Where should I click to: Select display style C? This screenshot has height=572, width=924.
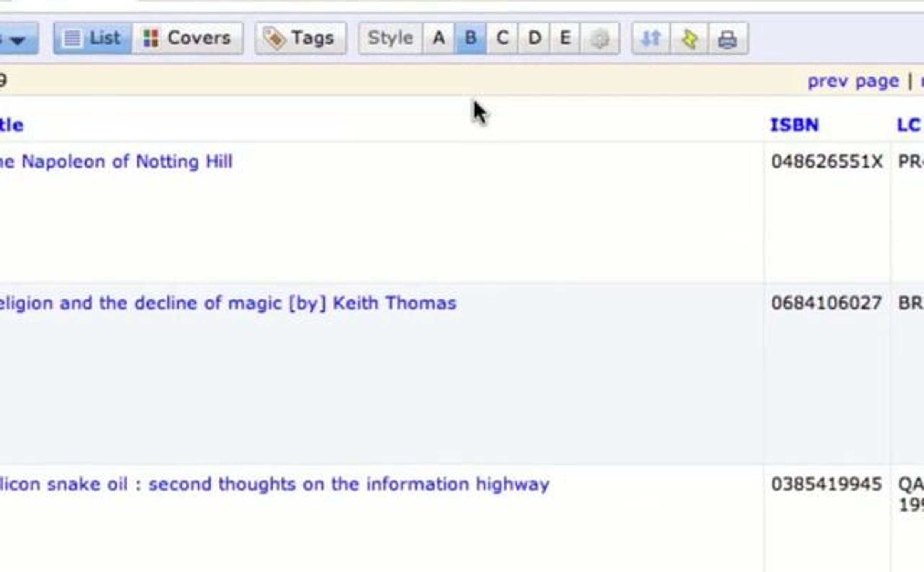502,38
